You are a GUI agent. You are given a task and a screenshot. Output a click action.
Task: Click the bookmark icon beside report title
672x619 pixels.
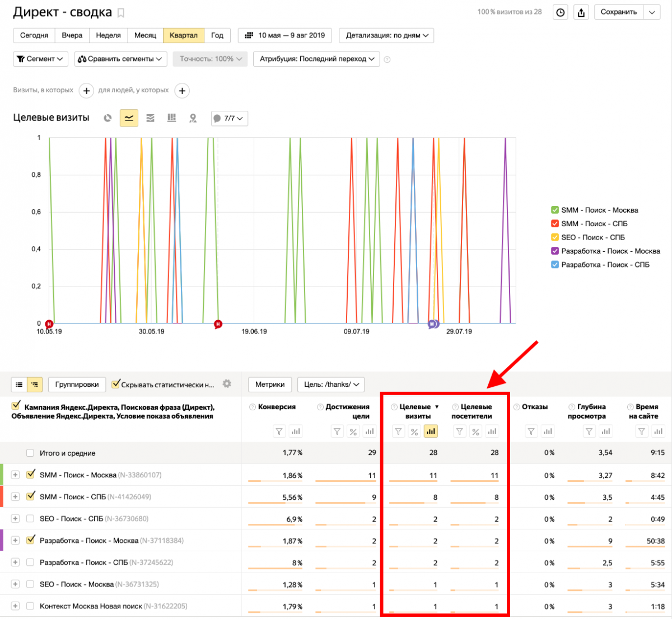pos(121,13)
